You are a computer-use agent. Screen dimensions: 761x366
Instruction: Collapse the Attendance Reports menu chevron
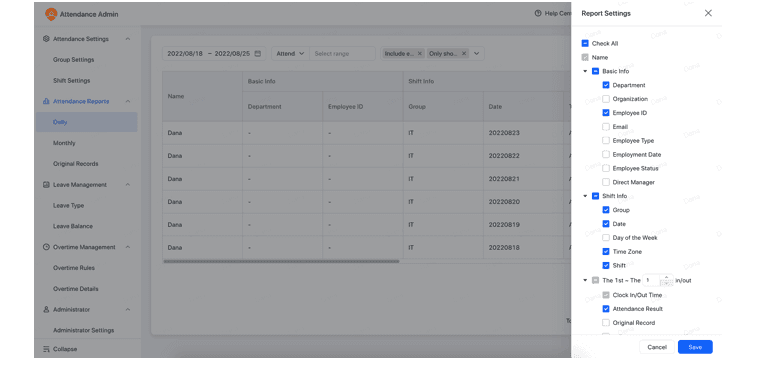click(128, 101)
